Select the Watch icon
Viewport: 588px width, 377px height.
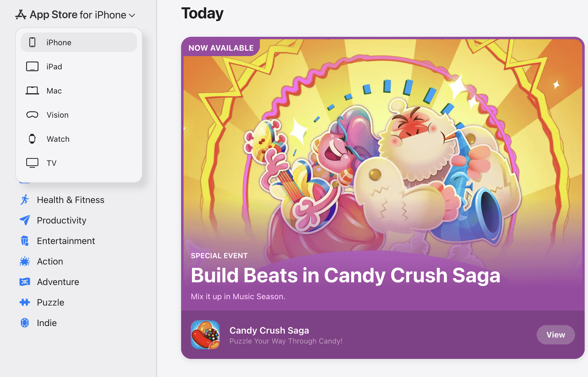click(32, 139)
